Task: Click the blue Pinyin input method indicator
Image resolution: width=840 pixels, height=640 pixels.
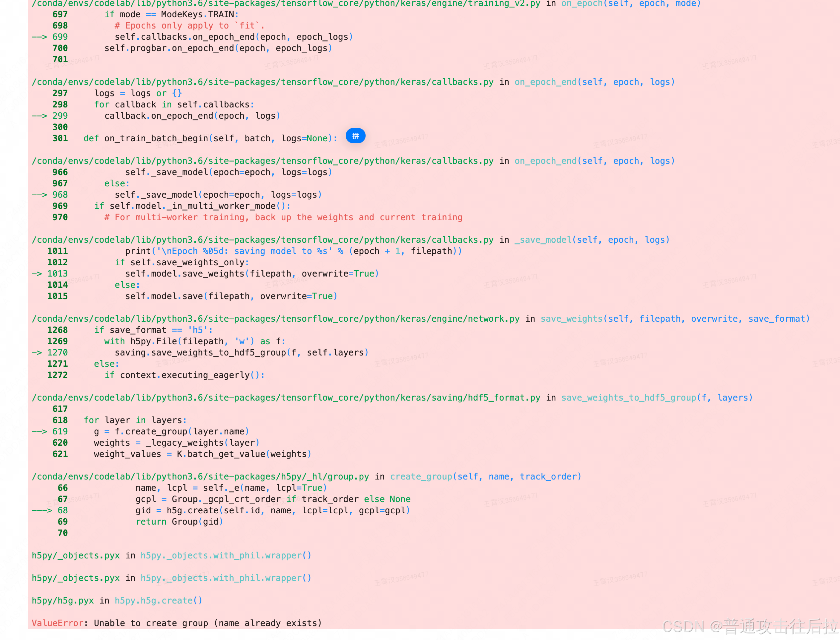Action: point(355,136)
